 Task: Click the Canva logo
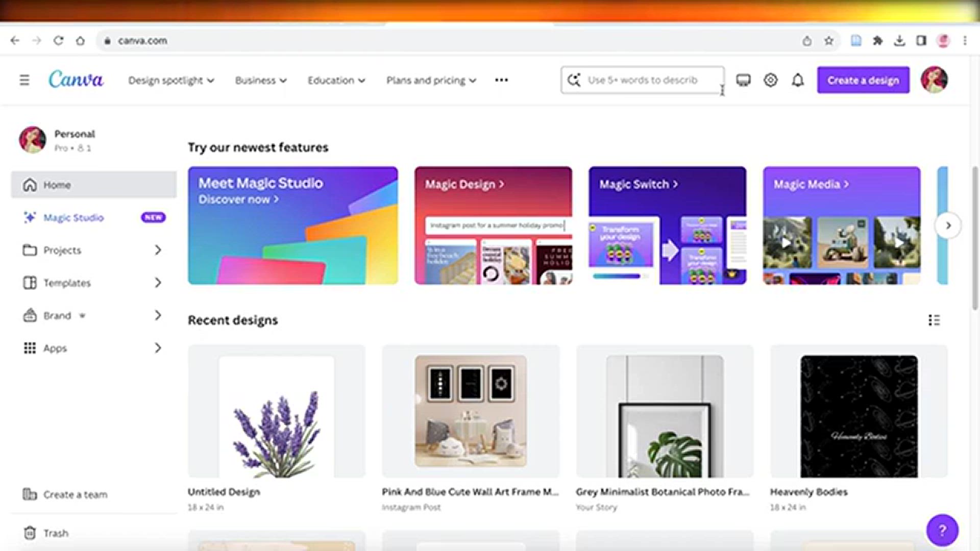pos(76,80)
